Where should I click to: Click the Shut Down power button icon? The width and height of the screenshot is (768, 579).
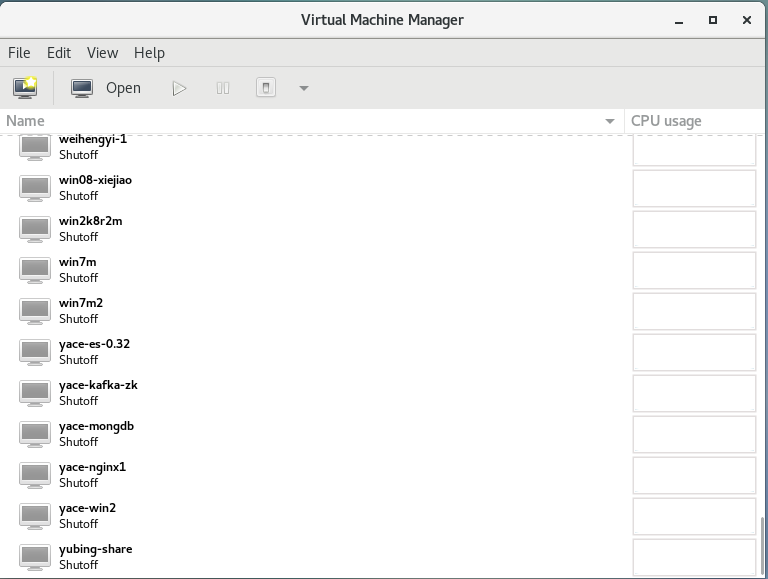(x=266, y=88)
